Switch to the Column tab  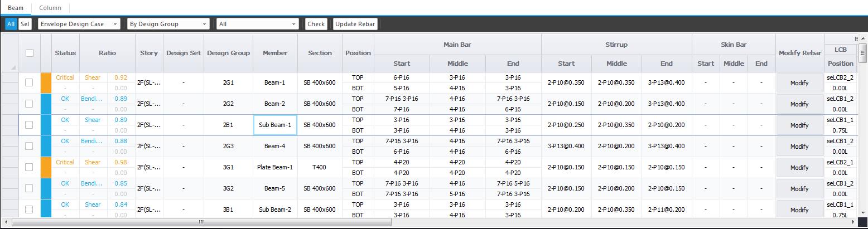[50, 8]
